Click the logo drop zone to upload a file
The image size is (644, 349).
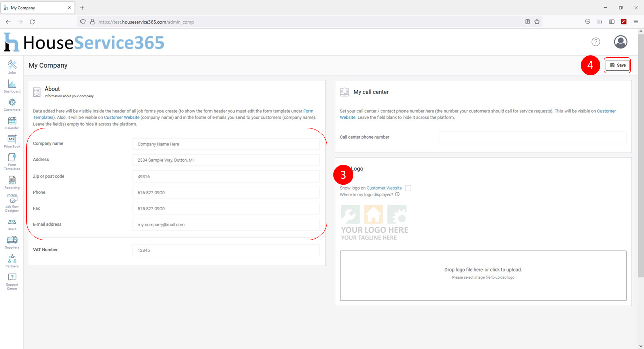click(483, 276)
